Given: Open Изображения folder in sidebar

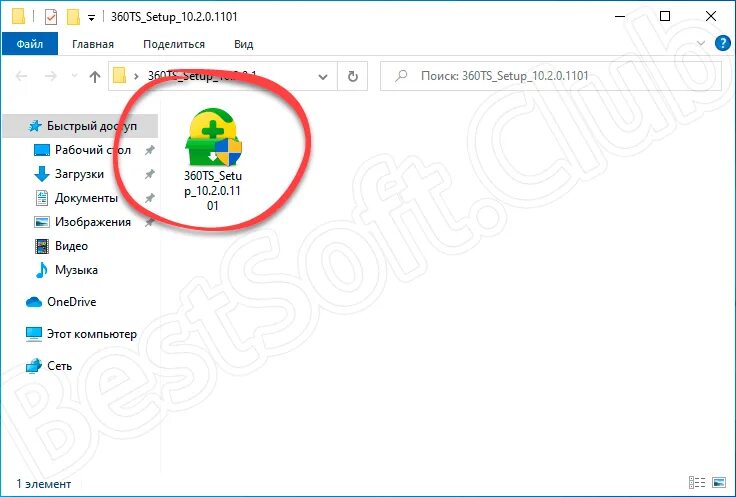Looking at the screenshot, I should click(92, 222).
